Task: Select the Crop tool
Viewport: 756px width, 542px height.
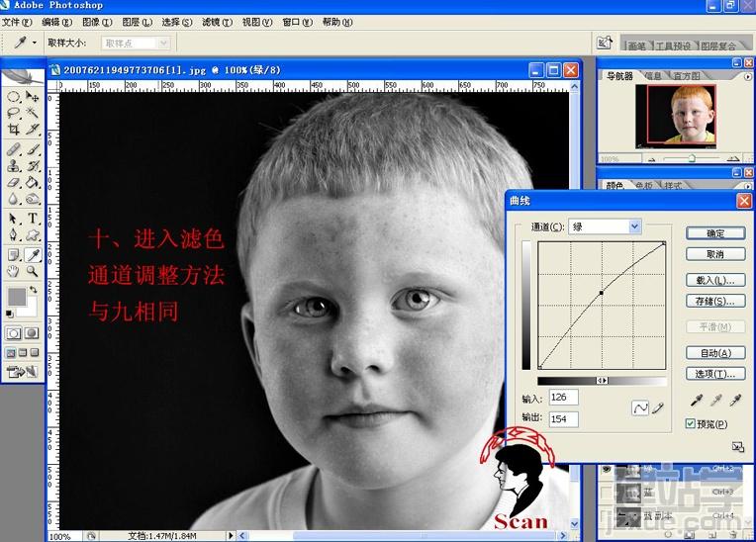Action: point(14,130)
